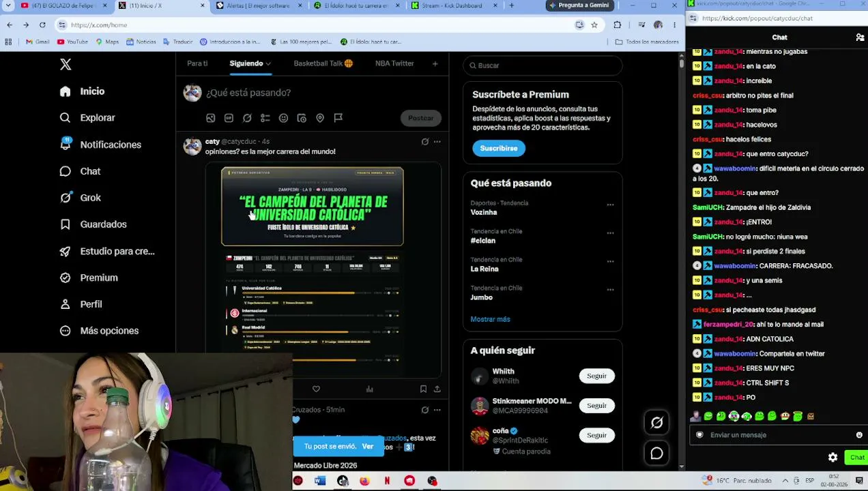Open Grok actions on caty's post
Screen dimensions: 868x491
424,142
